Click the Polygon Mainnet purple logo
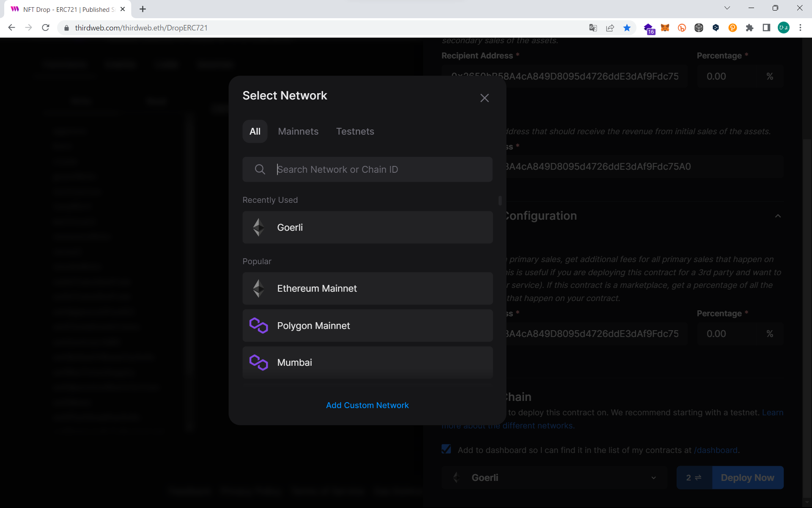 point(258,326)
